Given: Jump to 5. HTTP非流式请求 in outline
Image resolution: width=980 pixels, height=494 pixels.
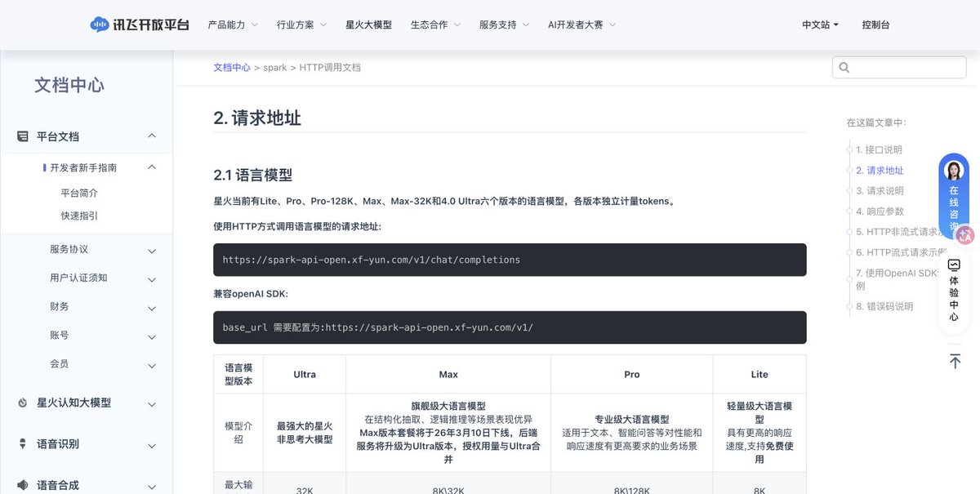Looking at the screenshot, I should pos(900,232).
